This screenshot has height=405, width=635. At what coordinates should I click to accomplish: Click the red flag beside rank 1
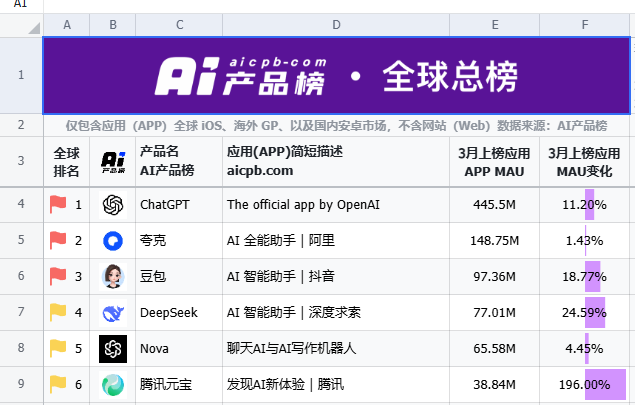point(58,204)
